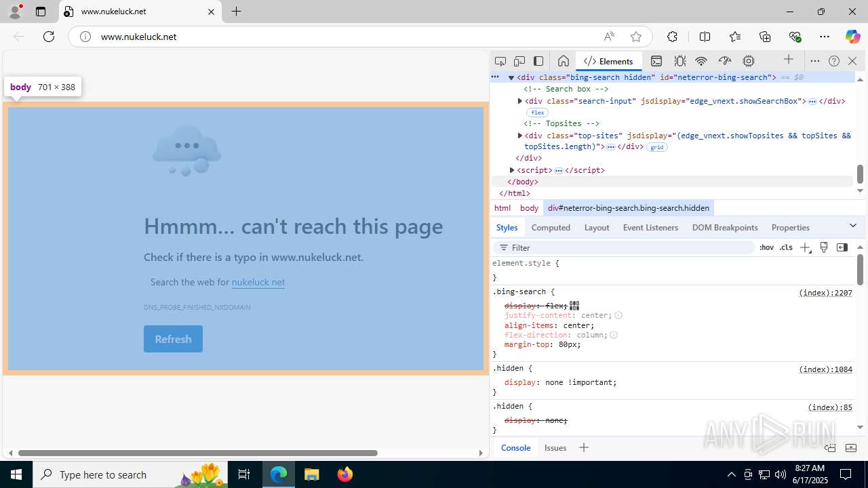Toggle the grid layout badge
The height and width of the screenshot is (488, 868).
(x=657, y=147)
